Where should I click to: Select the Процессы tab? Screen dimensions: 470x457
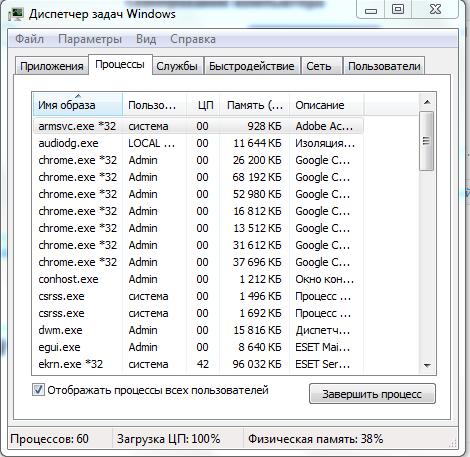[x=120, y=64]
